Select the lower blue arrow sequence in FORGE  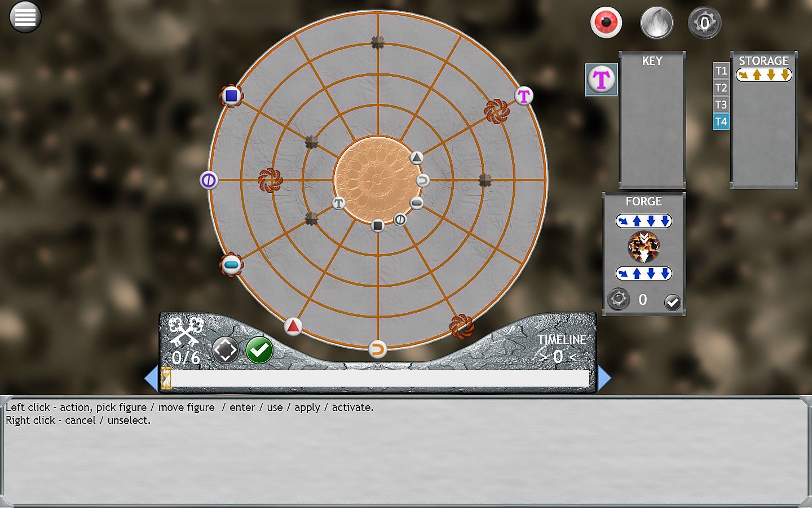tap(643, 274)
